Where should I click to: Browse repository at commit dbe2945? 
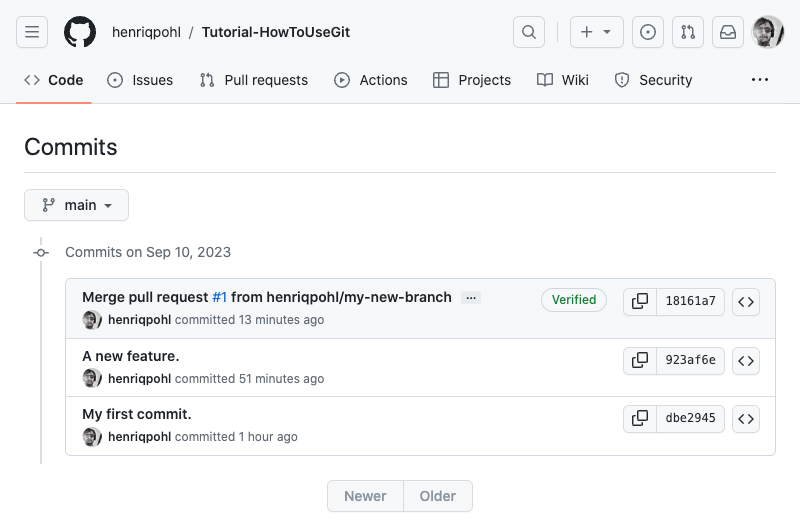click(746, 419)
